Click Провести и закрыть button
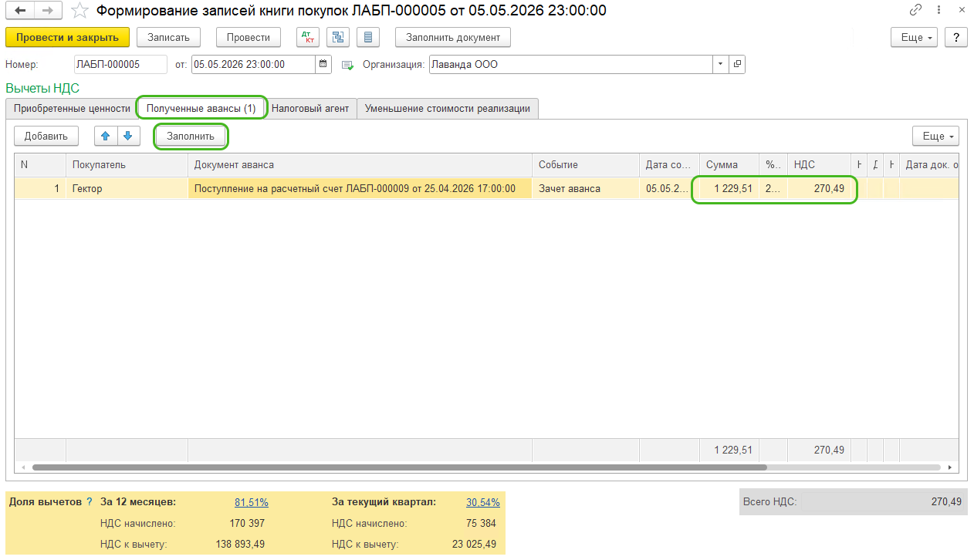The image size is (974, 560). 67,37
